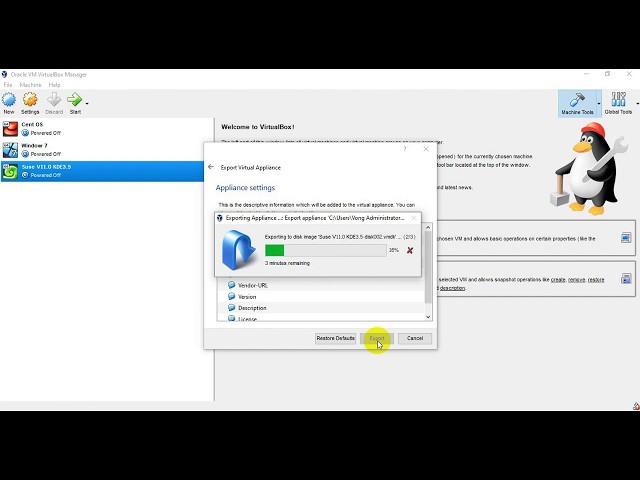
Task: Select Machine Tools button
Action: point(577,103)
